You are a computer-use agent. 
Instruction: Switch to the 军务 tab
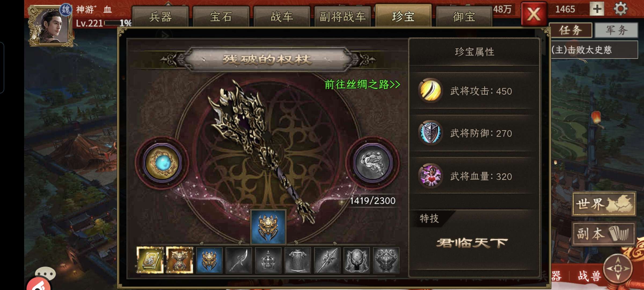pos(616,30)
